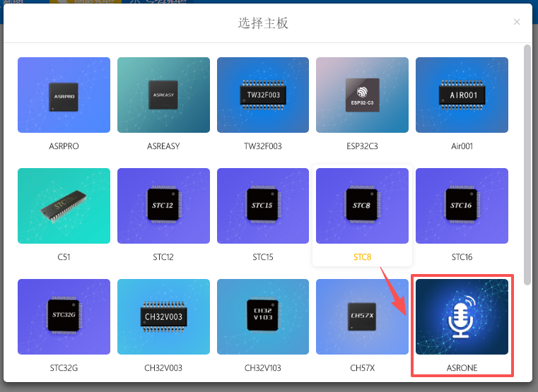This screenshot has width=538, height=392.
Task: Click the STC12 label text
Action: coord(163,257)
